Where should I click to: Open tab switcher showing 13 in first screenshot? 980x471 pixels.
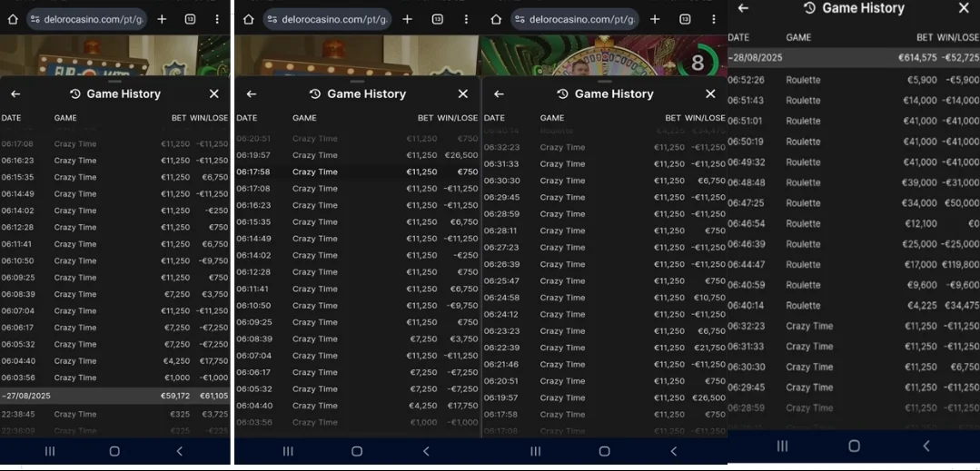tap(190, 19)
